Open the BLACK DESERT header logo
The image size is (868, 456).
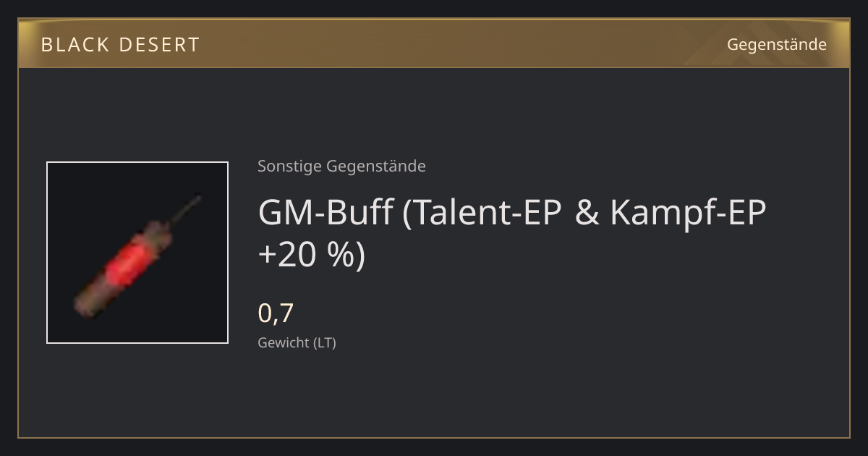tap(120, 45)
